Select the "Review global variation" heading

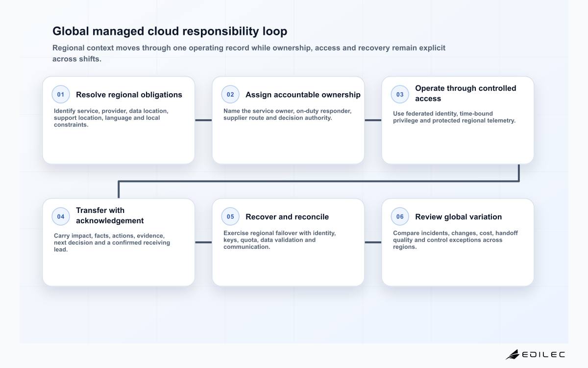pos(458,217)
